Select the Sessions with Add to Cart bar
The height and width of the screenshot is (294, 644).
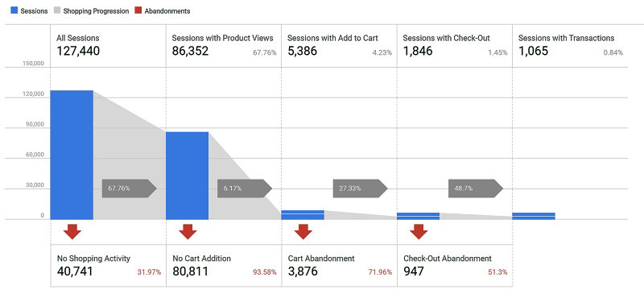303,215
